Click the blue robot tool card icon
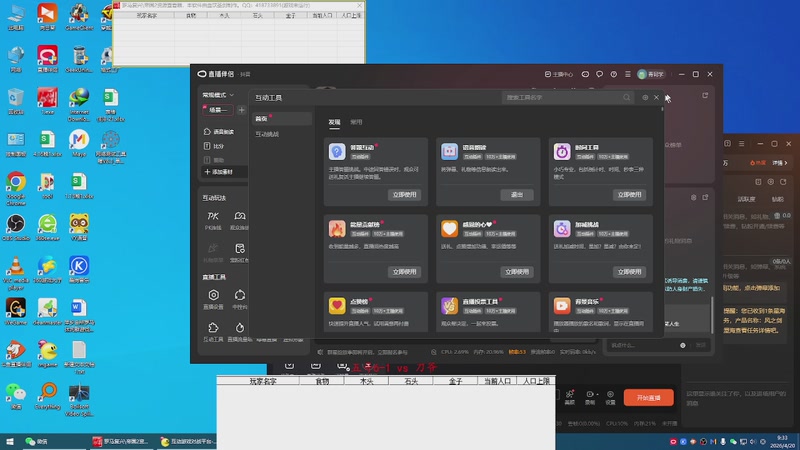This screenshot has height=450, width=800. (449, 152)
